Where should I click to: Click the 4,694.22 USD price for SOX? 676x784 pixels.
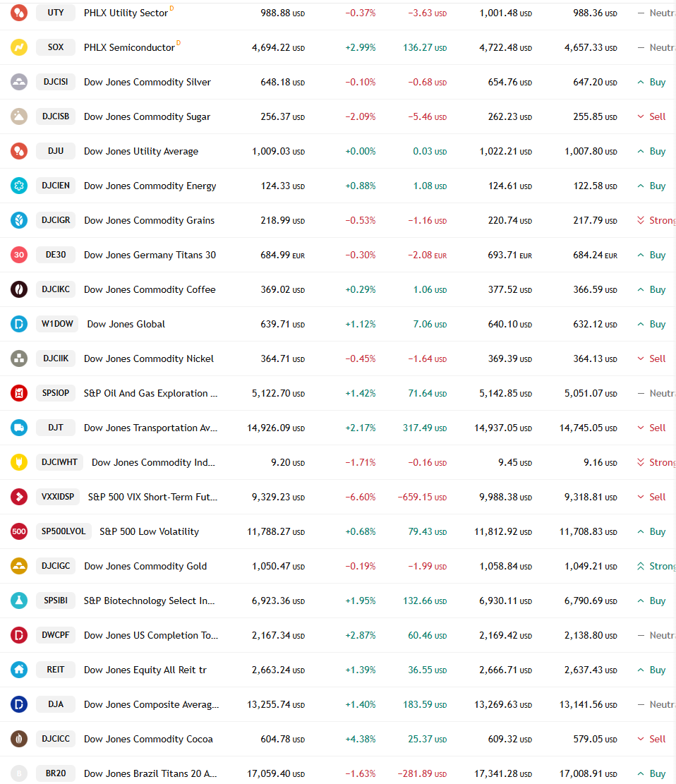pos(278,47)
